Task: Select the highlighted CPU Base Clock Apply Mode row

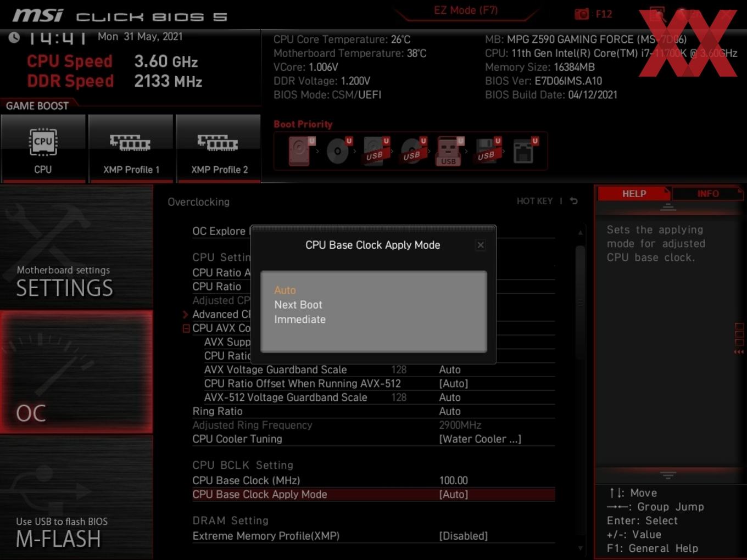Action: click(x=374, y=495)
